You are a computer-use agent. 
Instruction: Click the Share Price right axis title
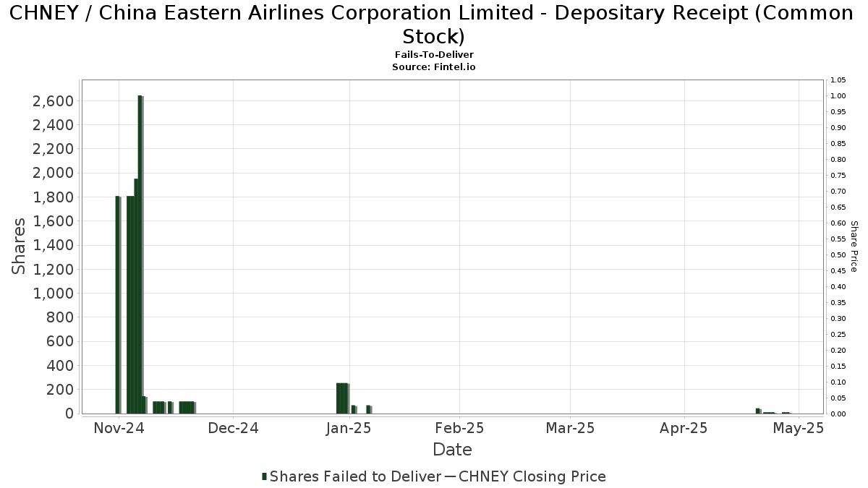tap(854, 247)
